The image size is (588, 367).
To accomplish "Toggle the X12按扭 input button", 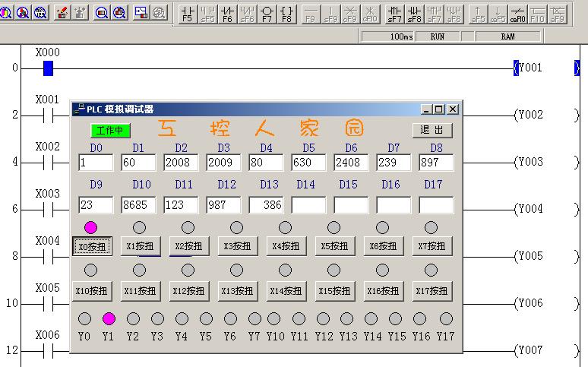I will click(x=188, y=290).
